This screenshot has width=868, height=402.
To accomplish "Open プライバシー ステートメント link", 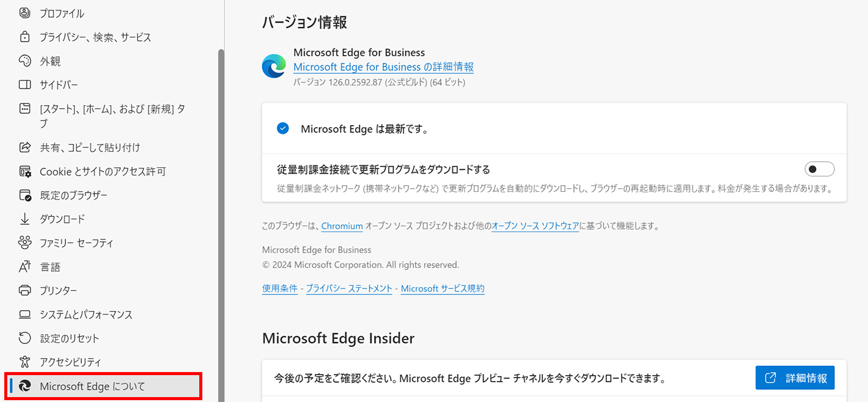I will (x=349, y=288).
